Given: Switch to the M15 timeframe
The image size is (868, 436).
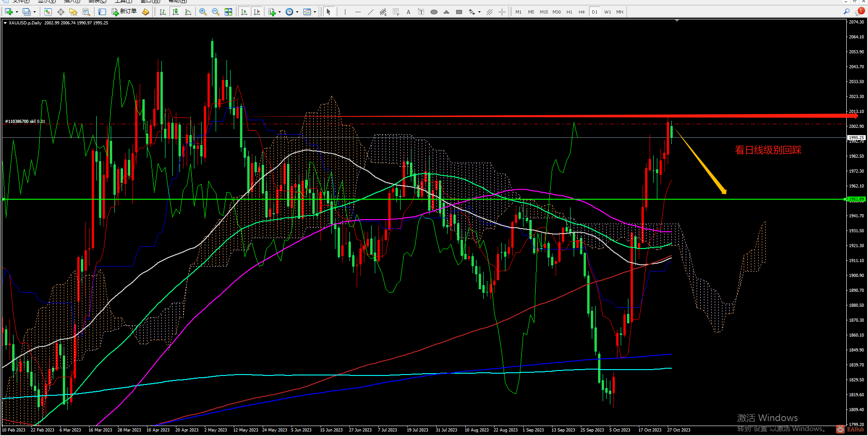Looking at the screenshot, I should click(543, 12).
